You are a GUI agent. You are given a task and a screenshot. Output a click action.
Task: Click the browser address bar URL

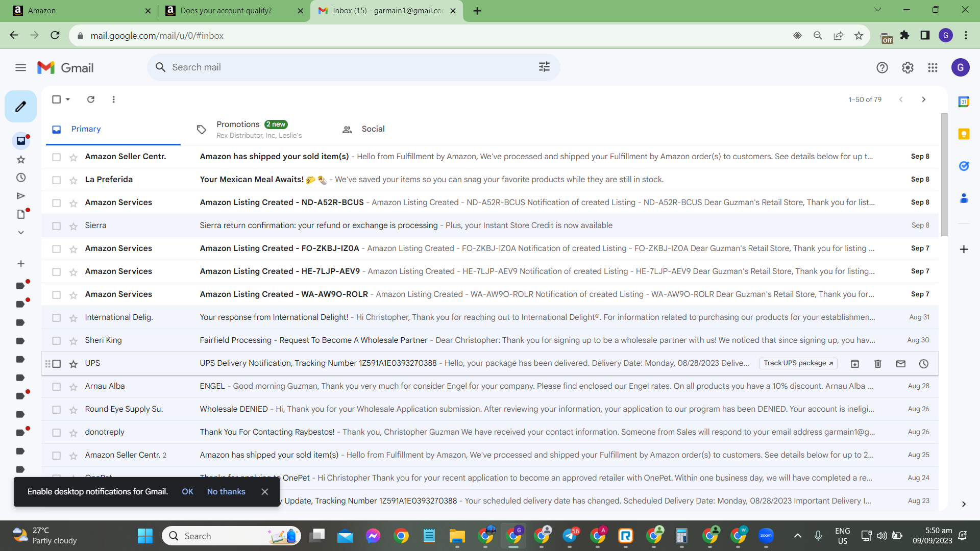point(157,36)
